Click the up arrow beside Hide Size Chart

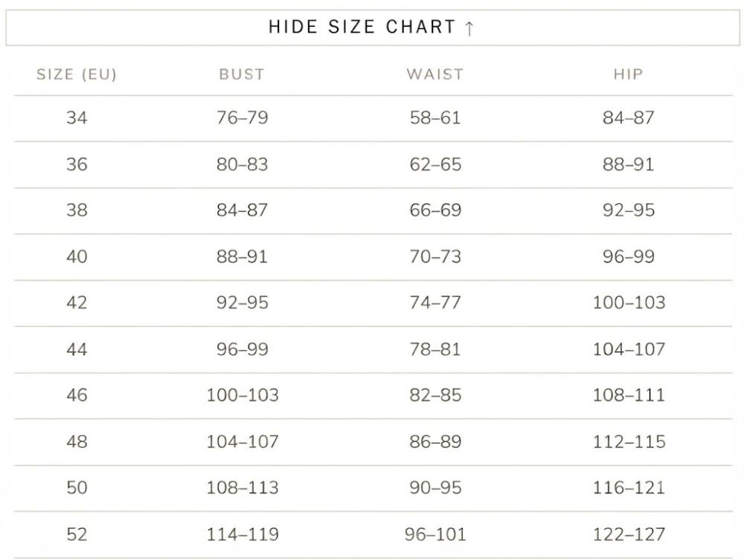469,28
